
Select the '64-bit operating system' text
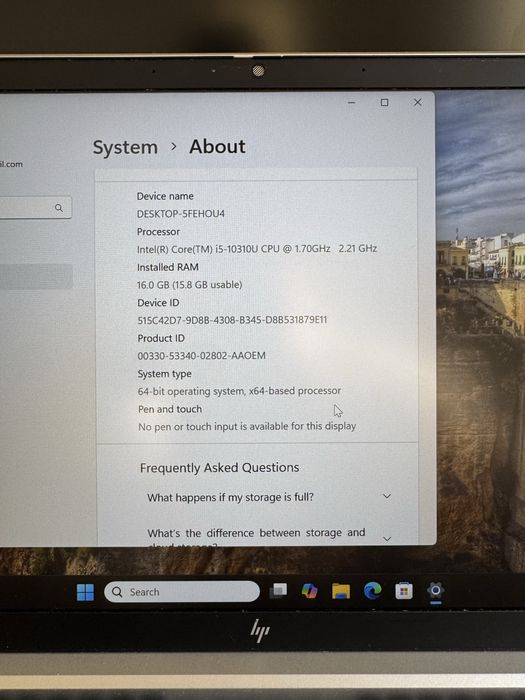tap(239, 391)
